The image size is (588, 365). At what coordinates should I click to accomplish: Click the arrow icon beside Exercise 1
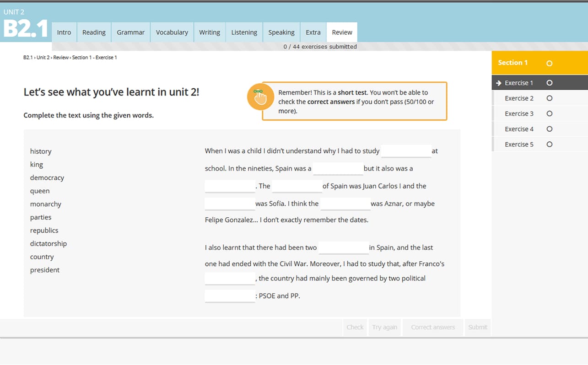pyautogui.click(x=499, y=83)
